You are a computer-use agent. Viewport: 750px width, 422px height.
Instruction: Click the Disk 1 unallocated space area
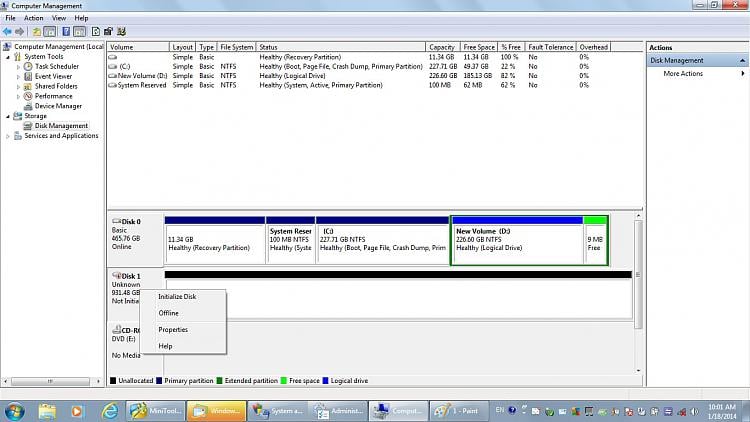[398, 294]
